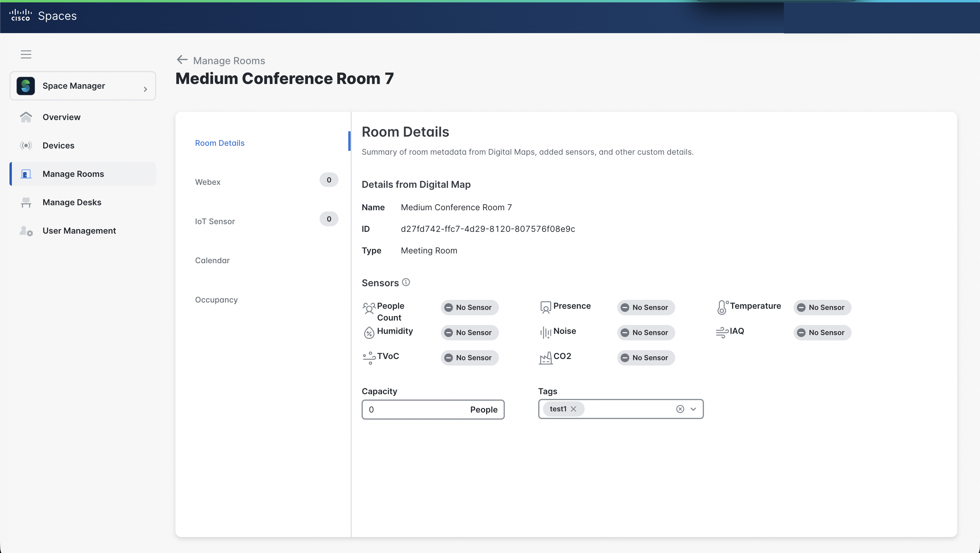Click the Humidity droplet icon
This screenshot has width=980, height=553.
tap(369, 333)
